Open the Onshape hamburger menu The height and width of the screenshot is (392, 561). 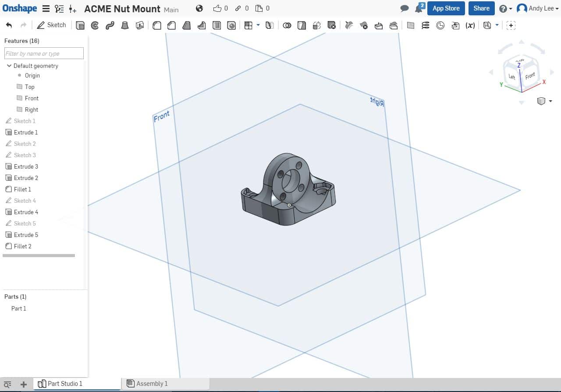point(46,8)
